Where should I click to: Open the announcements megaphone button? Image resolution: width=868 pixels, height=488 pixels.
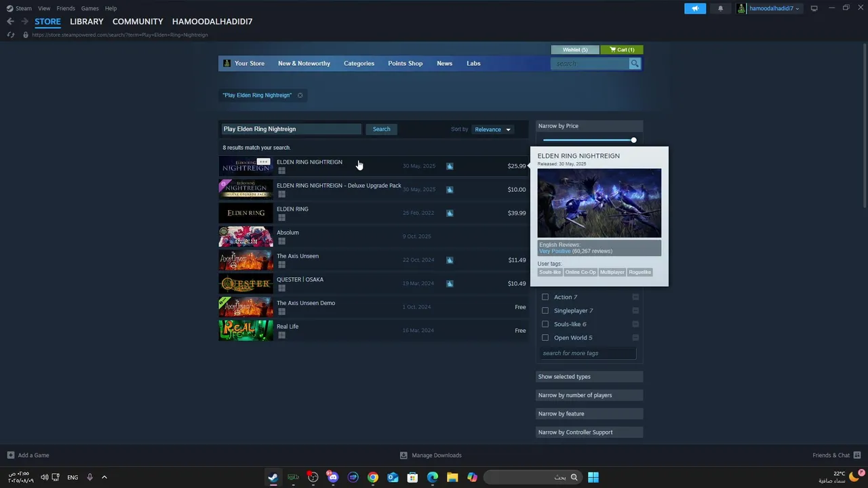695,8
